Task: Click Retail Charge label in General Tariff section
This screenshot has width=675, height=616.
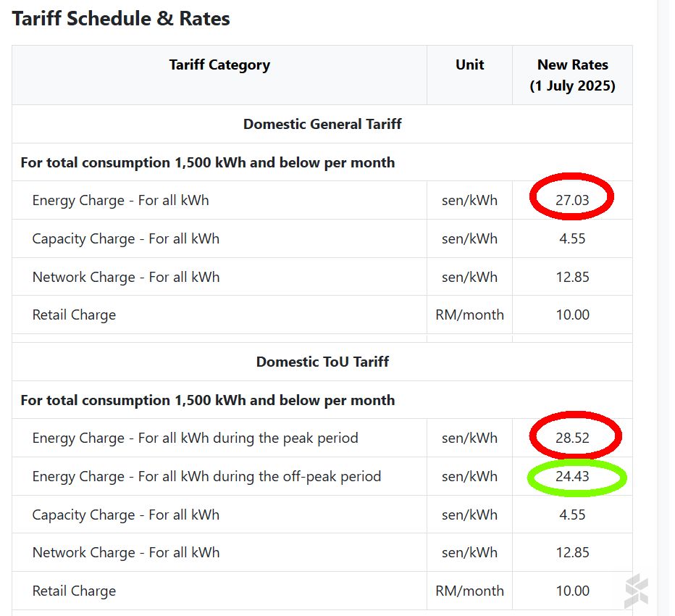Action: click(74, 315)
